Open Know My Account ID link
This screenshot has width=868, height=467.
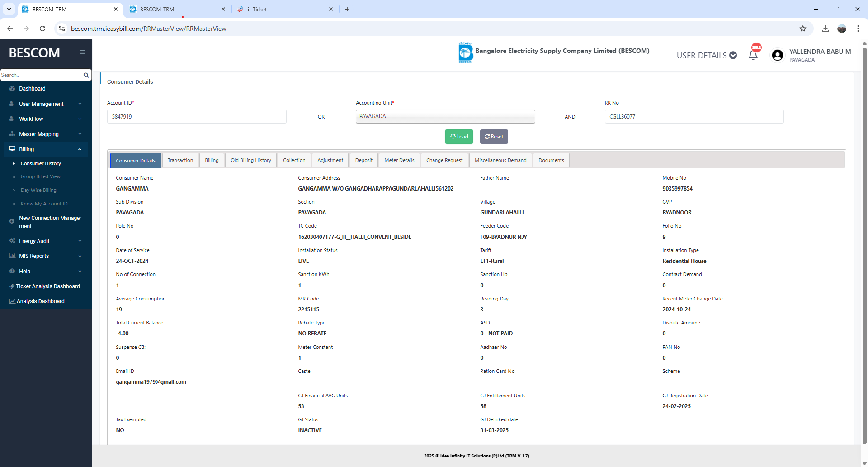click(44, 204)
